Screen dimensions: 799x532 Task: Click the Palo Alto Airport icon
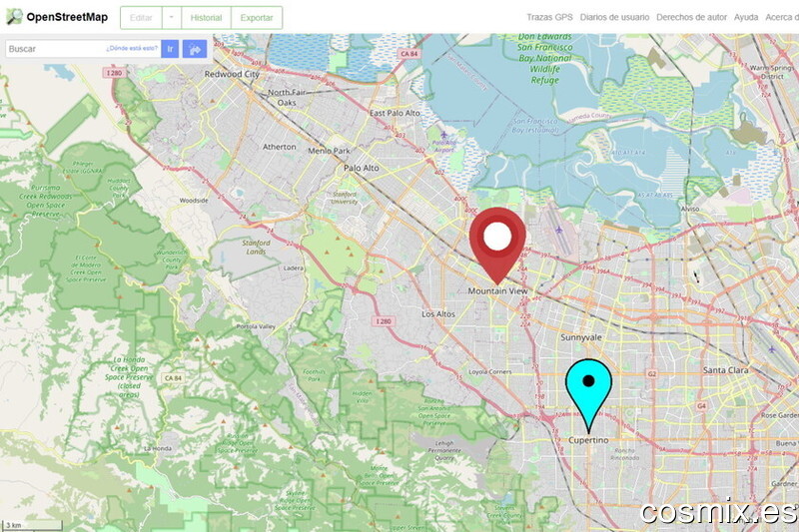443,135
